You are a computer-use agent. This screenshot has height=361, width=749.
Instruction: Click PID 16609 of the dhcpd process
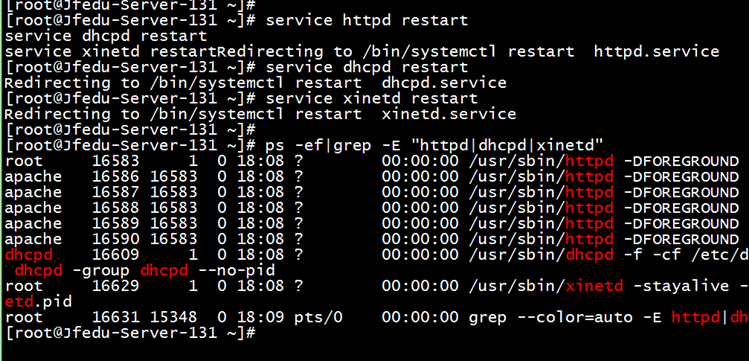(x=116, y=255)
